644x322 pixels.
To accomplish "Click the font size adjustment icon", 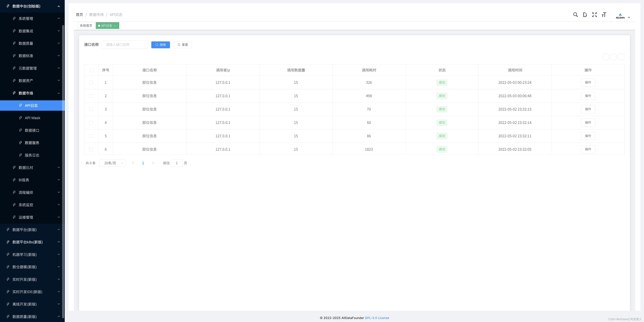I will pyautogui.click(x=604, y=15).
